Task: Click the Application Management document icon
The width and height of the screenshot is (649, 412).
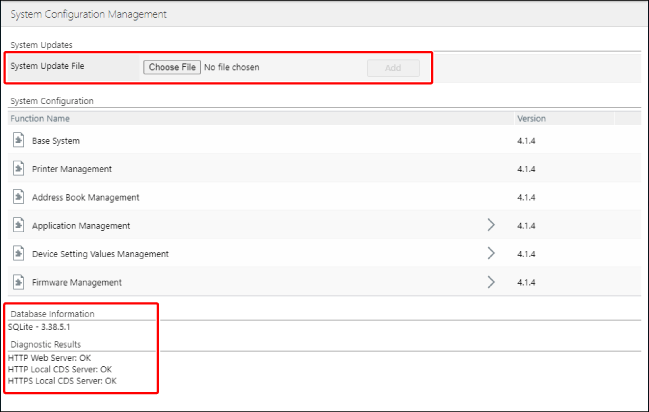Action: 19,225
